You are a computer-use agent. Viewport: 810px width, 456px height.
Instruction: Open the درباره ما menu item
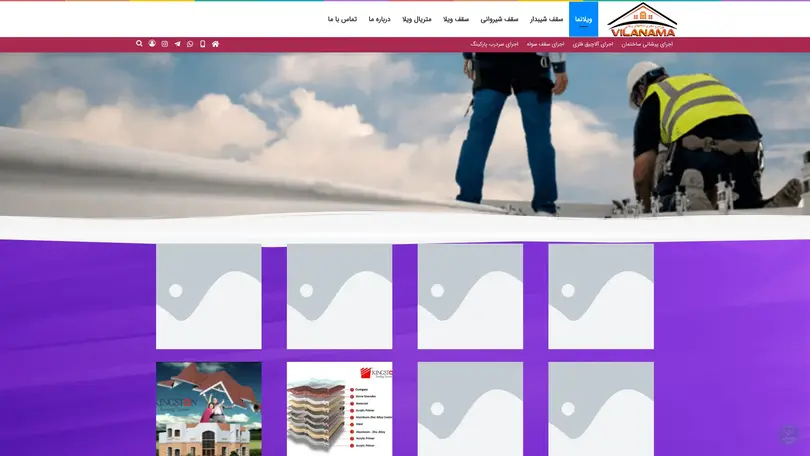tap(380, 19)
